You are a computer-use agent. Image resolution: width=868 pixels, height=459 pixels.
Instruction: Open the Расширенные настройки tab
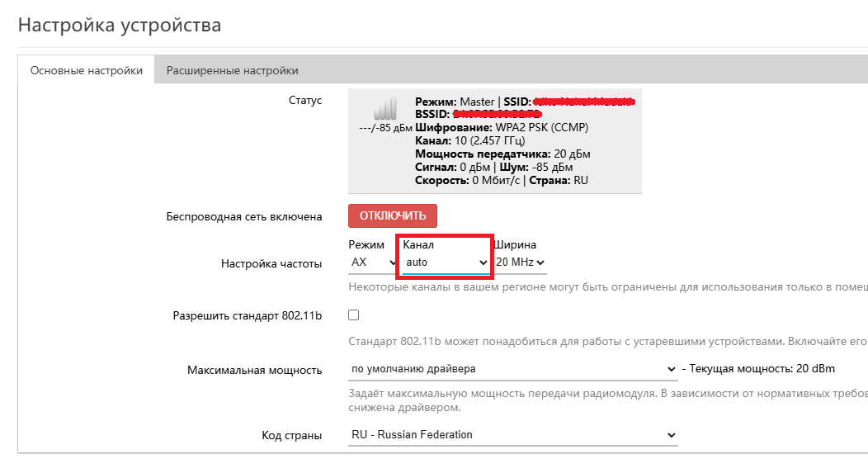[x=232, y=71]
